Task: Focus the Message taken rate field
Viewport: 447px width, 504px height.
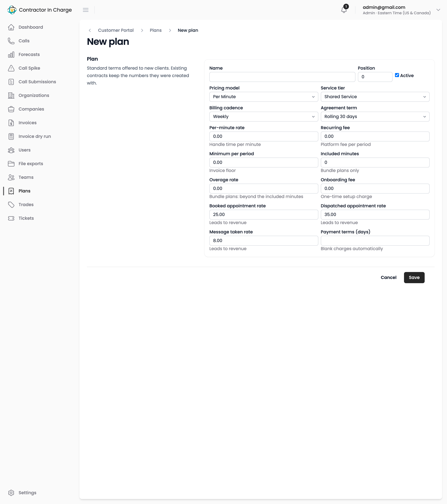Action: click(264, 241)
